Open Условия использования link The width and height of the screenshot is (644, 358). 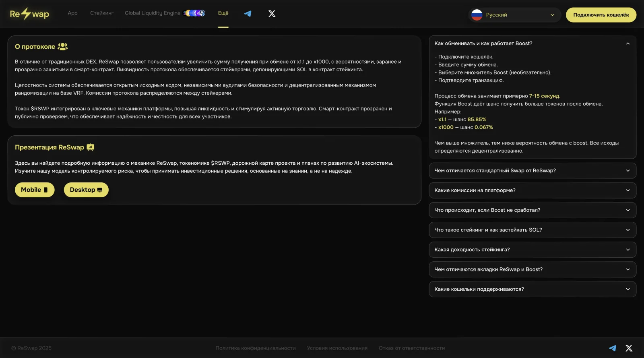337,348
